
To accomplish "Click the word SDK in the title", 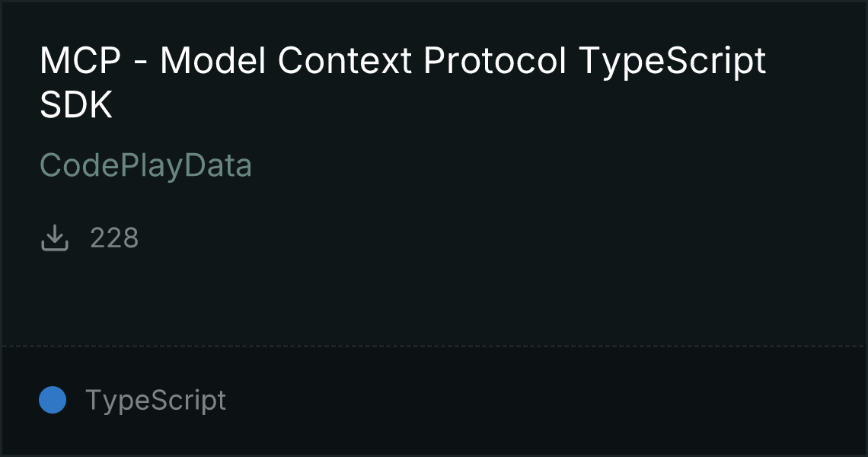I will point(76,107).
